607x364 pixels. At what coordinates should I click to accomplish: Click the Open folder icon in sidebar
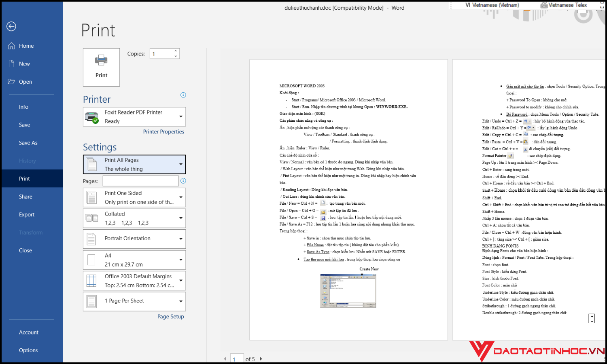pos(11,82)
